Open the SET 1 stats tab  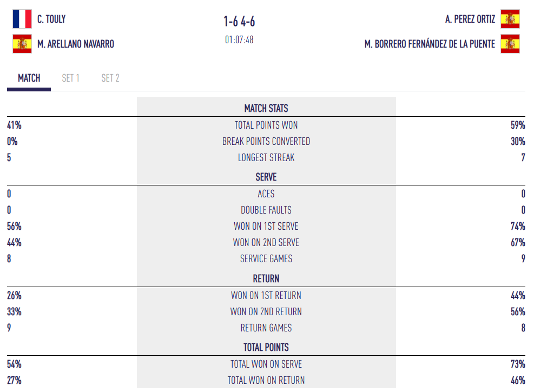point(70,78)
